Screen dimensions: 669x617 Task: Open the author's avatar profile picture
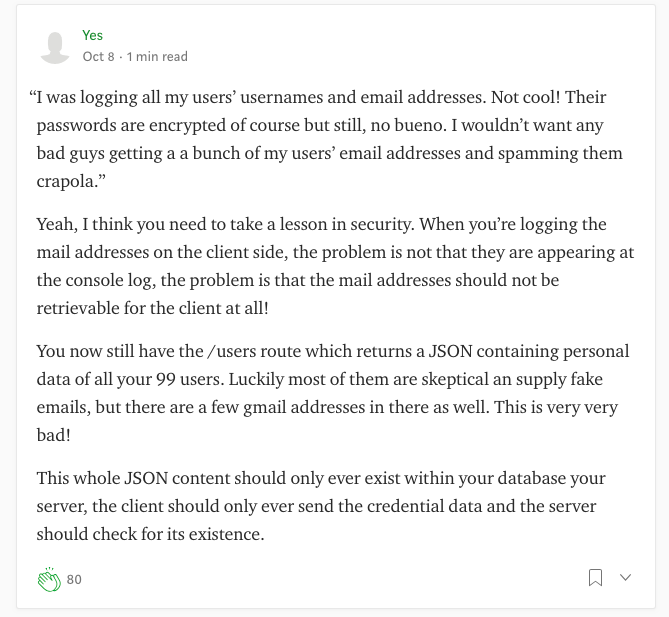coord(55,47)
